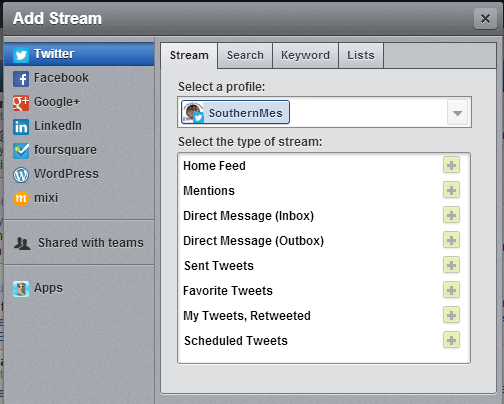504x404 pixels.
Task: Close the Add Stream dialog
Action: [485, 19]
